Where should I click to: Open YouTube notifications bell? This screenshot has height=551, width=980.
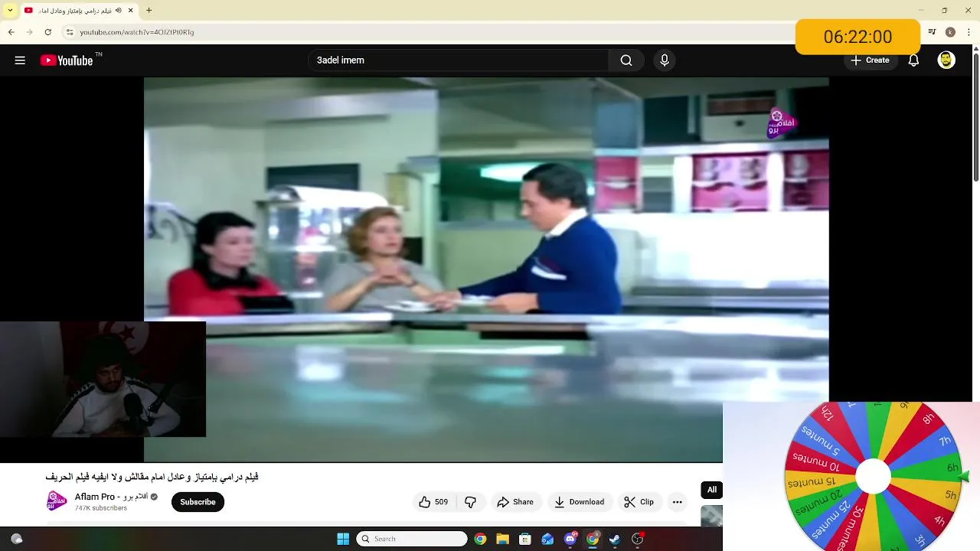pos(913,60)
